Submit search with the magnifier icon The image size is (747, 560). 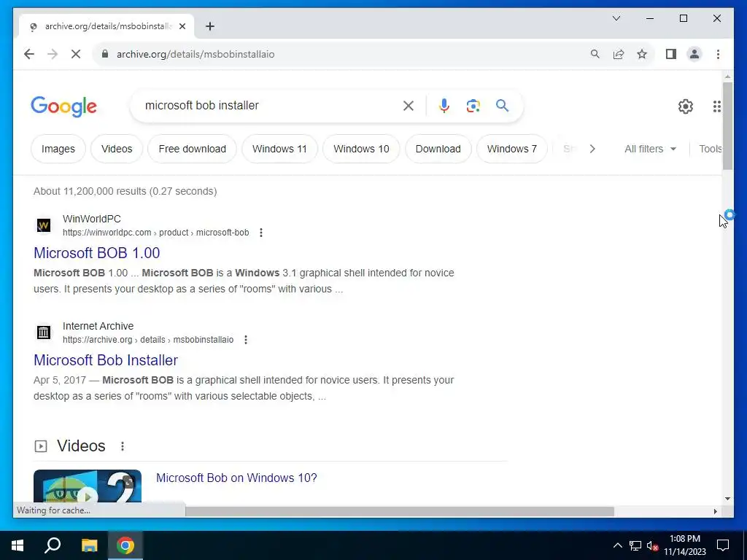[502, 106]
